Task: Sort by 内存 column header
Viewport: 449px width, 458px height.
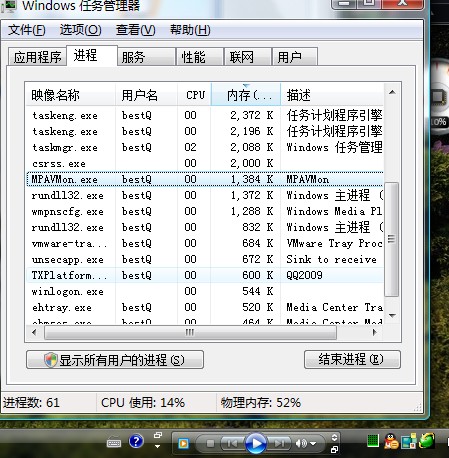Action: [x=246, y=95]
